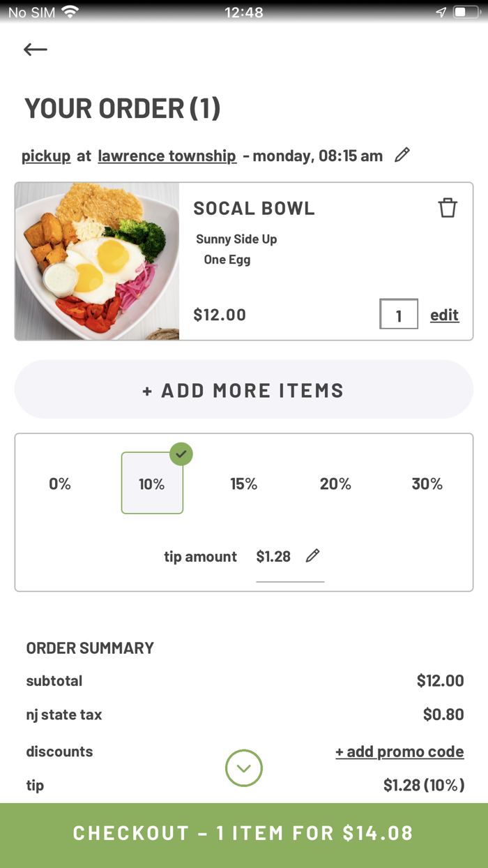Delete SOCAL BOWL with the trash icon
This screenshot has width=488, height=868.
[x=448, y=207]
